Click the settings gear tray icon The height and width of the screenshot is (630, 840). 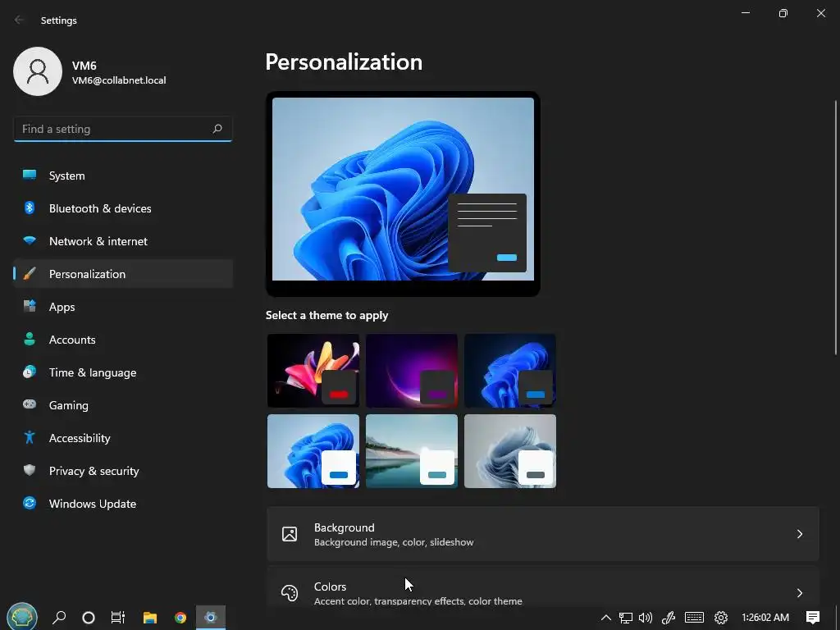point(721,618)
